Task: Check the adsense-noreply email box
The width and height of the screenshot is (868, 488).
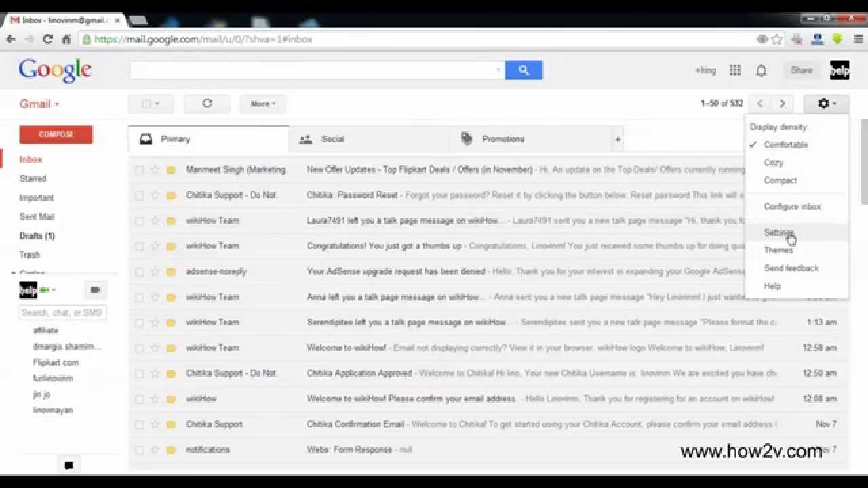Action: click(139, 272)
